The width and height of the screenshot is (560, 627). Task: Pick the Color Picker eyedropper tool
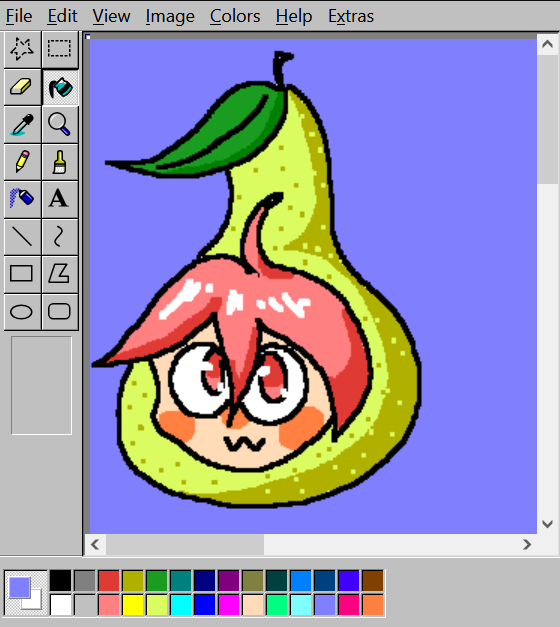[22, 124]
